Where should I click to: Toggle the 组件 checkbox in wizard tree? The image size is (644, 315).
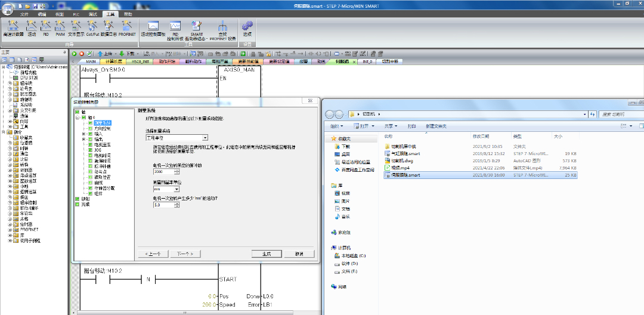pos(91,193)
